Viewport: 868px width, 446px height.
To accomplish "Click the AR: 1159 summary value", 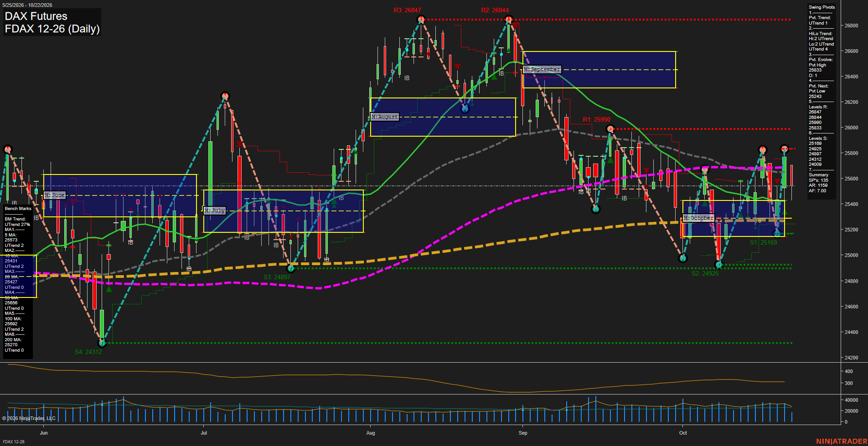I will coord(818,185).
